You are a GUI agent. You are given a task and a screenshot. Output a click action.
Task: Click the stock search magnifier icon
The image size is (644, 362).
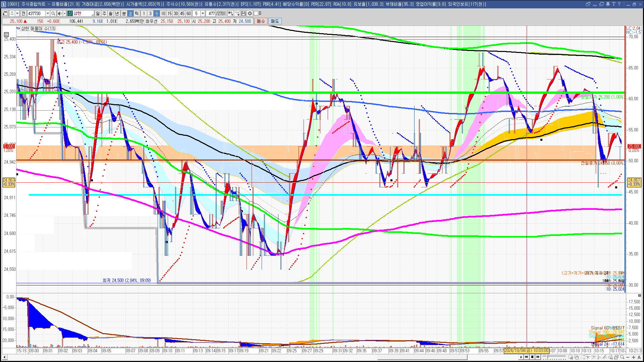pos(53,13)
